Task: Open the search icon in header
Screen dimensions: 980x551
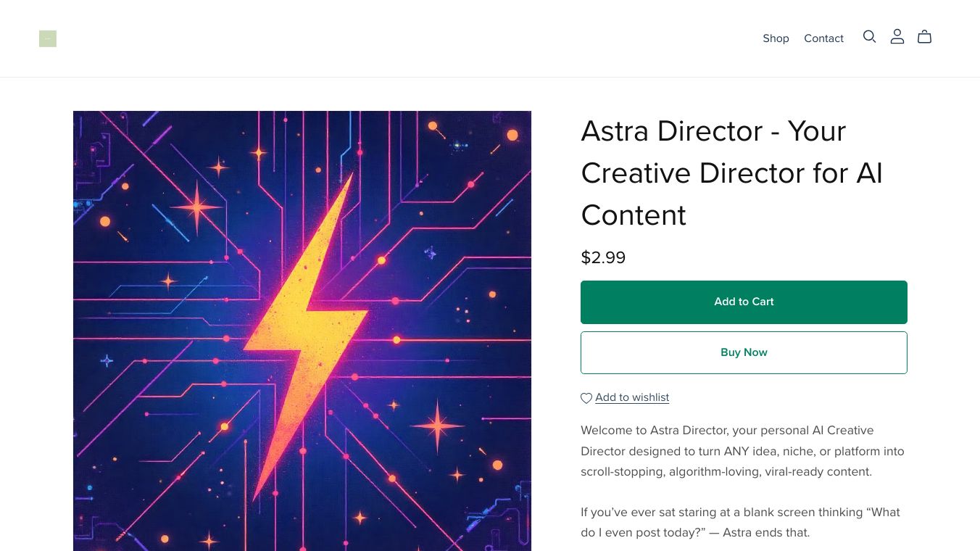Action: click(x=869, y=37)
